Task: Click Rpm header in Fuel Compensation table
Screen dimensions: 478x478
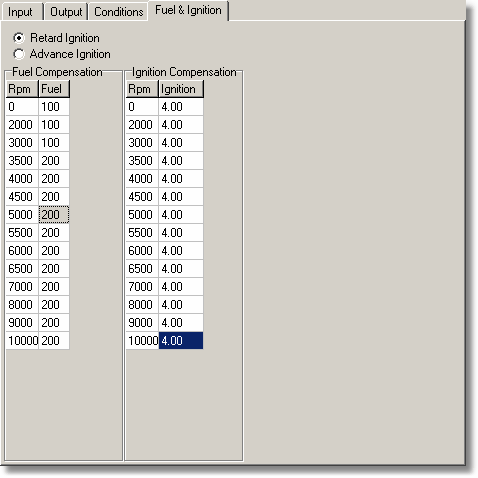Action: pyautogui.click(x=22, y=89)
